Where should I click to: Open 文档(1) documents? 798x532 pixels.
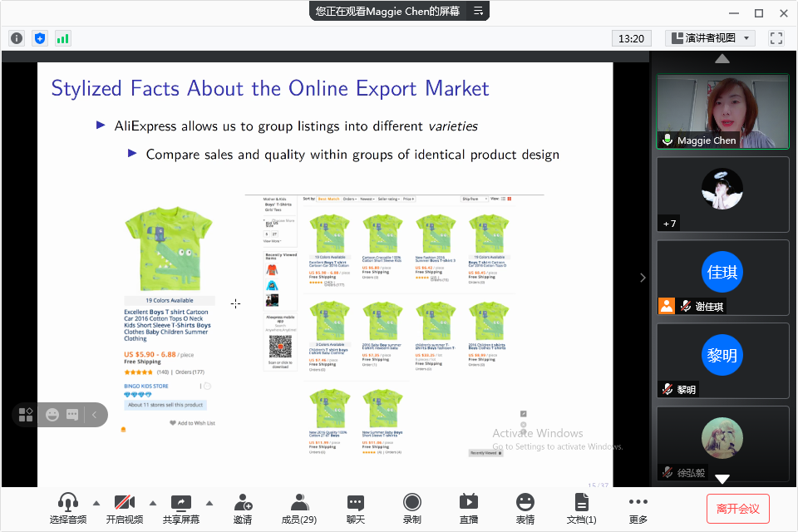[582, 509]
